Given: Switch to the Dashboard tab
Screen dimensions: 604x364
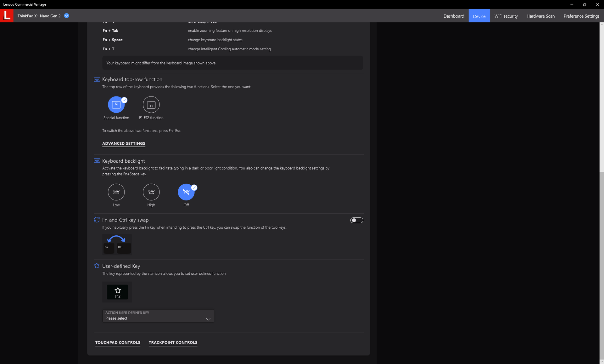Looking at the screenshot, I should click(x=454, y=16).
